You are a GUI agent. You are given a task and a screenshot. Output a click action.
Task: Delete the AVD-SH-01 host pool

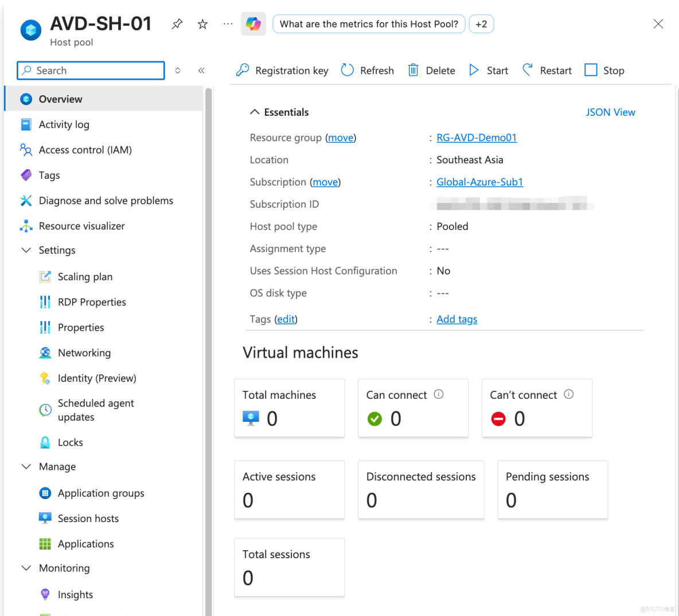pyautogui.click(x=431, y=70)
